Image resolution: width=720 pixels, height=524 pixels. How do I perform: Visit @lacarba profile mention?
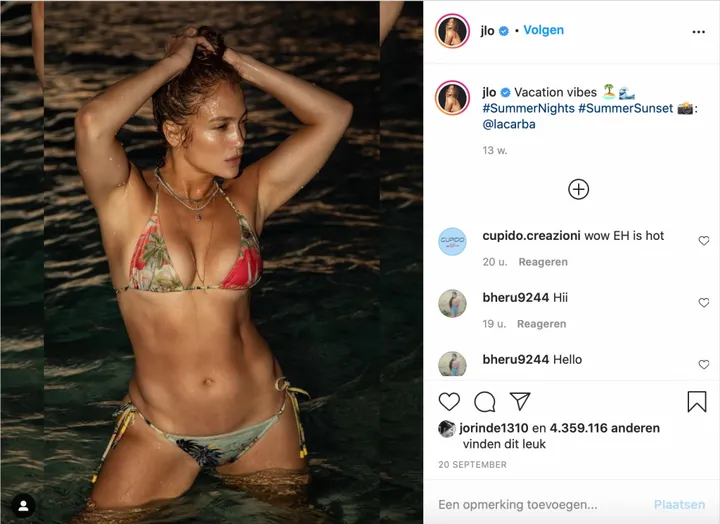[509, 124]
